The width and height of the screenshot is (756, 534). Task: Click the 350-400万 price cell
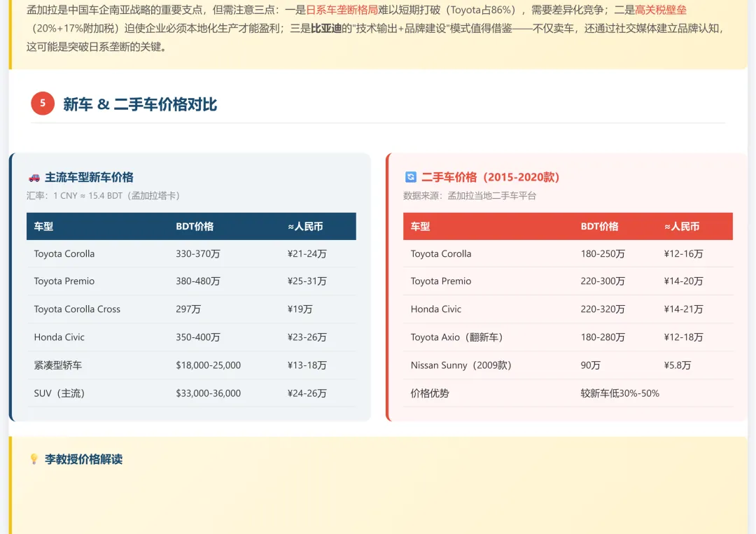click(197, 337)
